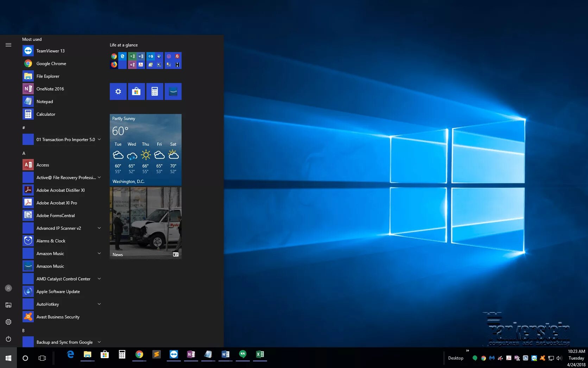Viewport: 588px width, 368px height.
Task: Expand AMD Catalyst Control Center folder
Action: coord(99,279)
